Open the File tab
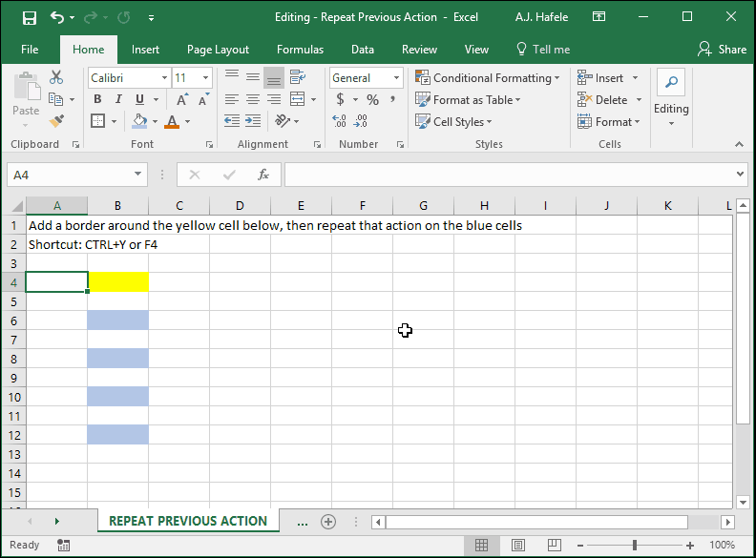756x558 pixels. (30, 50)
